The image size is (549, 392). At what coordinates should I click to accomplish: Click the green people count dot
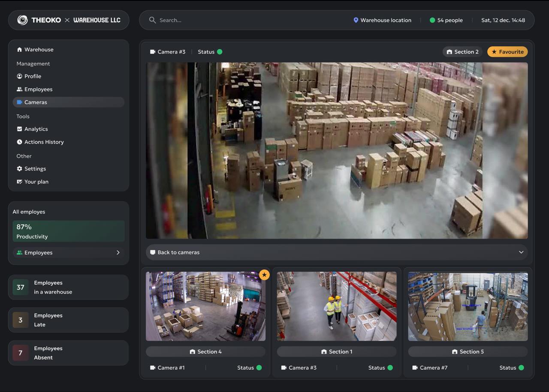coord(432,20)
